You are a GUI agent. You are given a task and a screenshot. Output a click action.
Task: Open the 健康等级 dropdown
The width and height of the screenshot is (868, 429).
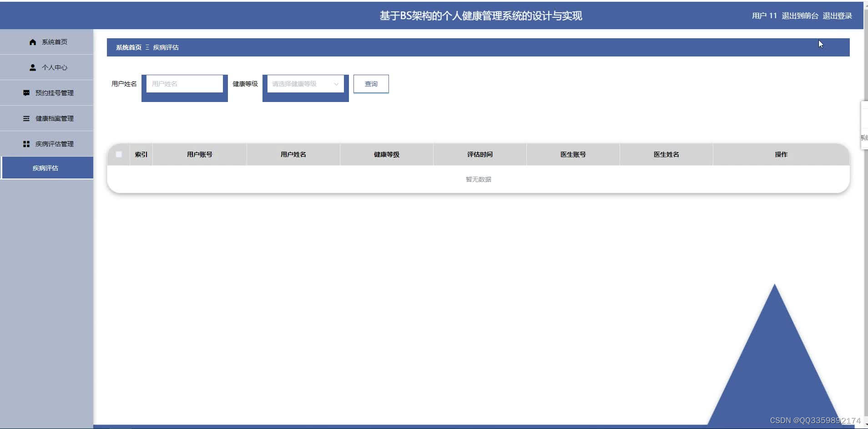pyautogui.click(x=306, y=84)
